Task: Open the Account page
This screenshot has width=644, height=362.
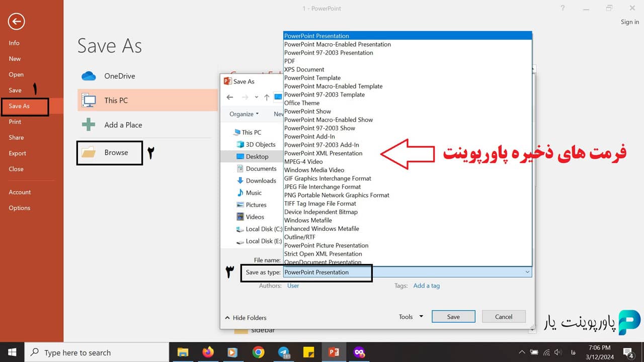Action: point(20,192)
